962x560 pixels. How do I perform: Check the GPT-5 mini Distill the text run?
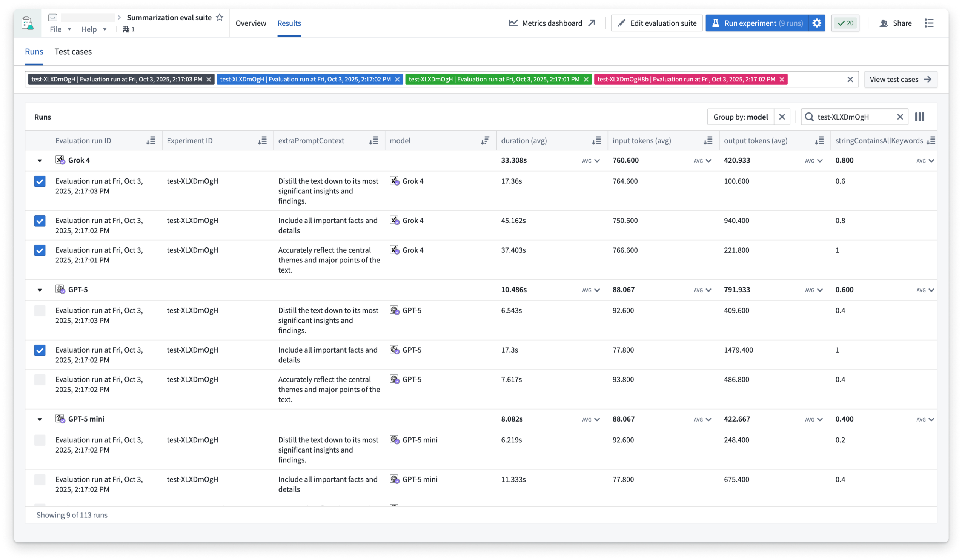coord(40,440)
